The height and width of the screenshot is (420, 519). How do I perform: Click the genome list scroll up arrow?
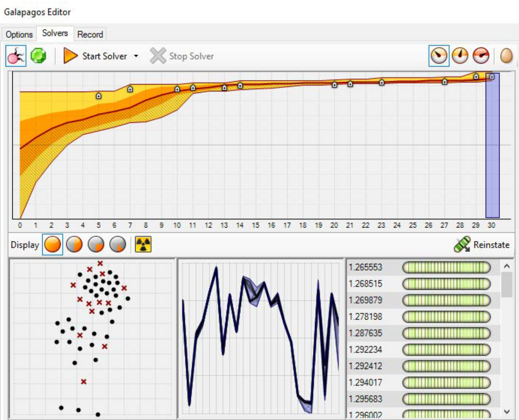[507, 266]
